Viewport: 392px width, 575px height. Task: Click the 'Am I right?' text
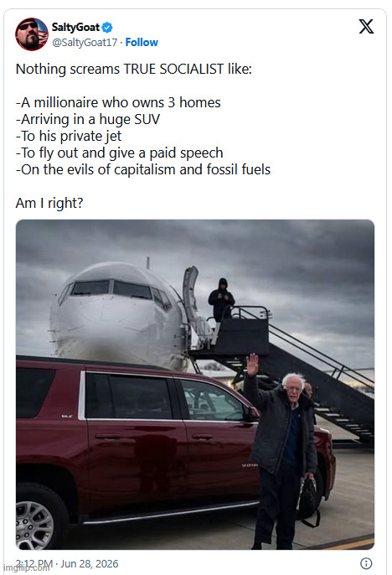(49, 203)
